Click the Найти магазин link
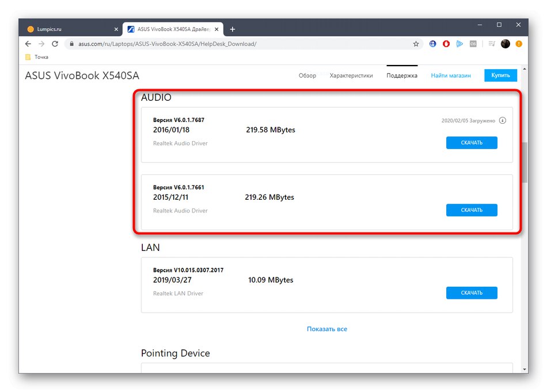This screenshot has width=547, height=392. coord(451,75)
